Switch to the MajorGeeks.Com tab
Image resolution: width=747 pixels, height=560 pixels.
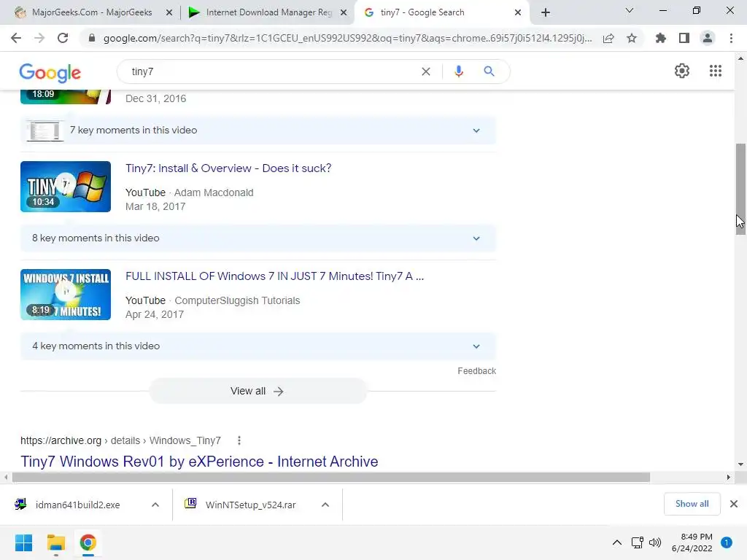(91, 12)
